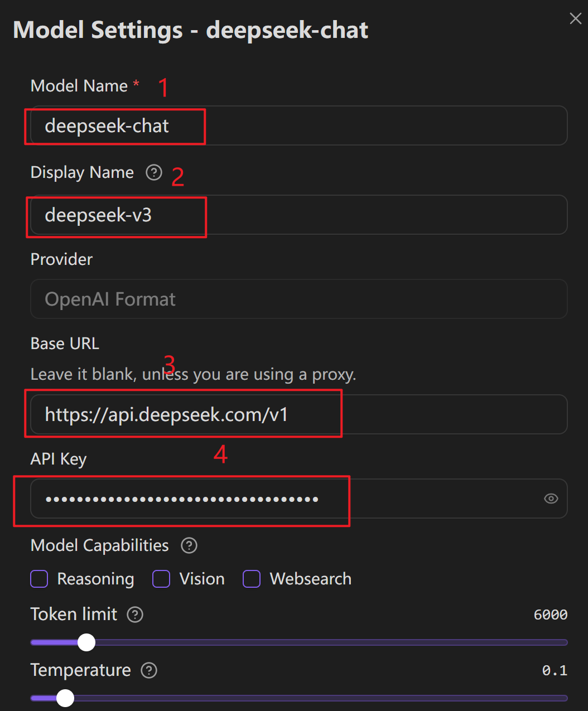Click the Token limit help icon
Screen dimensions: 588x711
coord(135,615)
